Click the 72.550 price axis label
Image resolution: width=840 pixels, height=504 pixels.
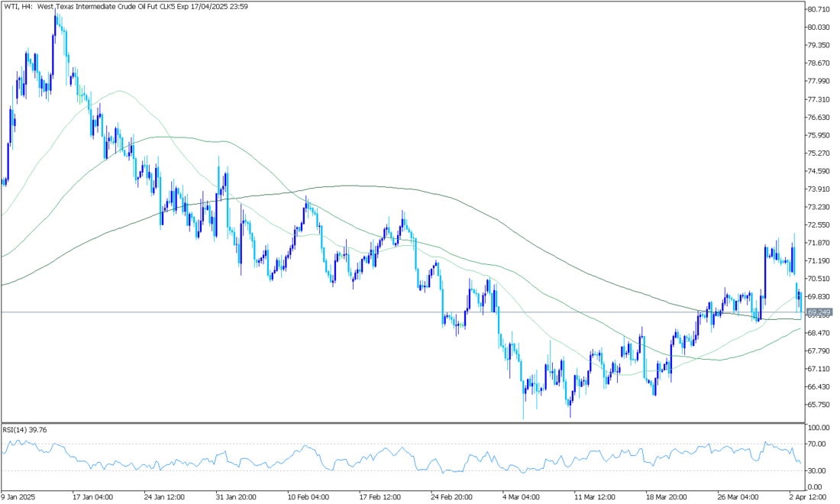819,225
